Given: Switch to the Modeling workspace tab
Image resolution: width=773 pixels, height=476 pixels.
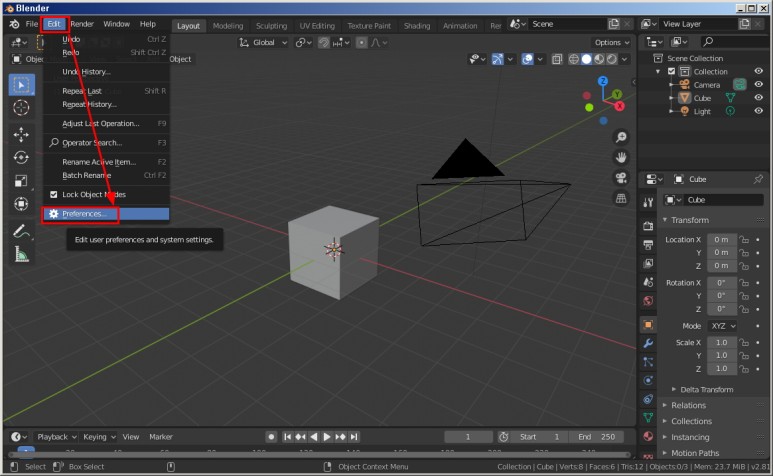Looking at the screenshot, I should (228, 26).
